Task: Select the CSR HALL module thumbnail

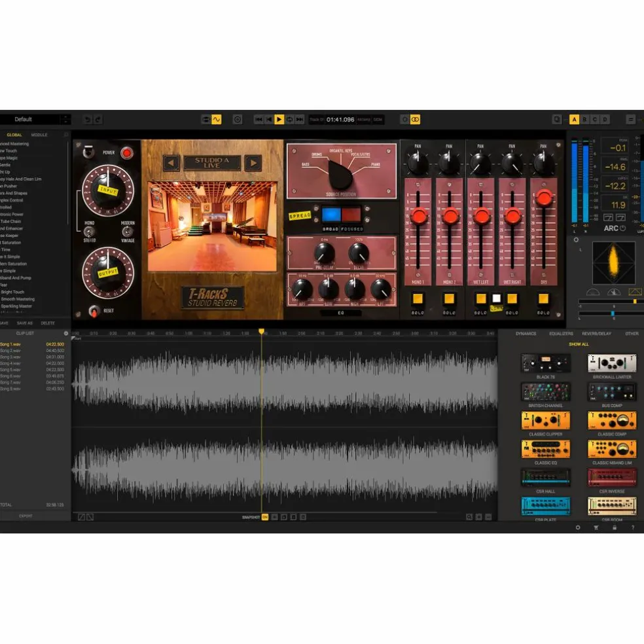Action: [545, 478]
